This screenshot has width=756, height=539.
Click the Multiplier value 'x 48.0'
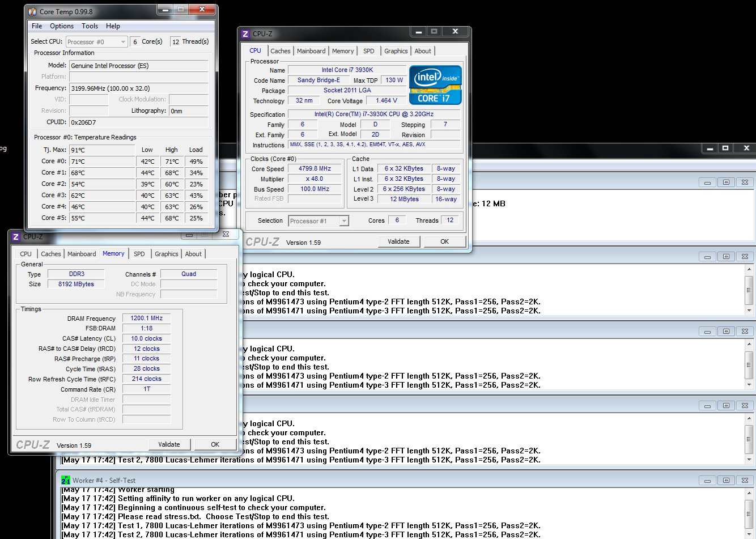coord(315,179)
